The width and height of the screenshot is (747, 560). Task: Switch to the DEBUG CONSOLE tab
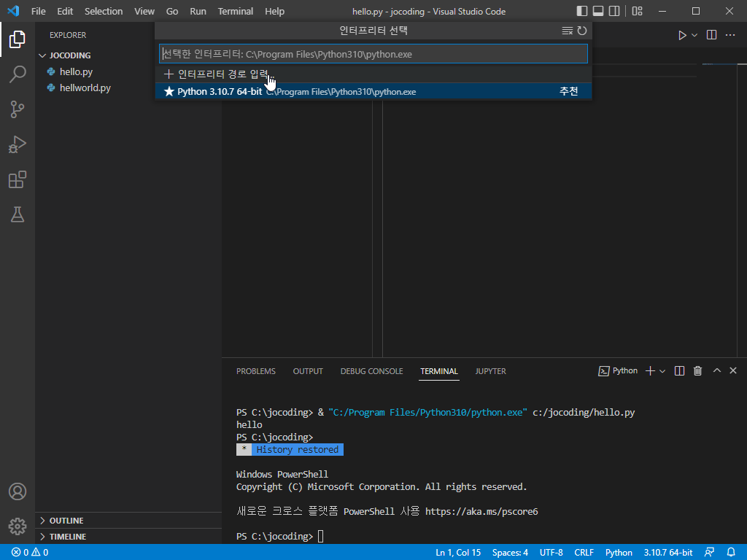[x=371, y=371]
